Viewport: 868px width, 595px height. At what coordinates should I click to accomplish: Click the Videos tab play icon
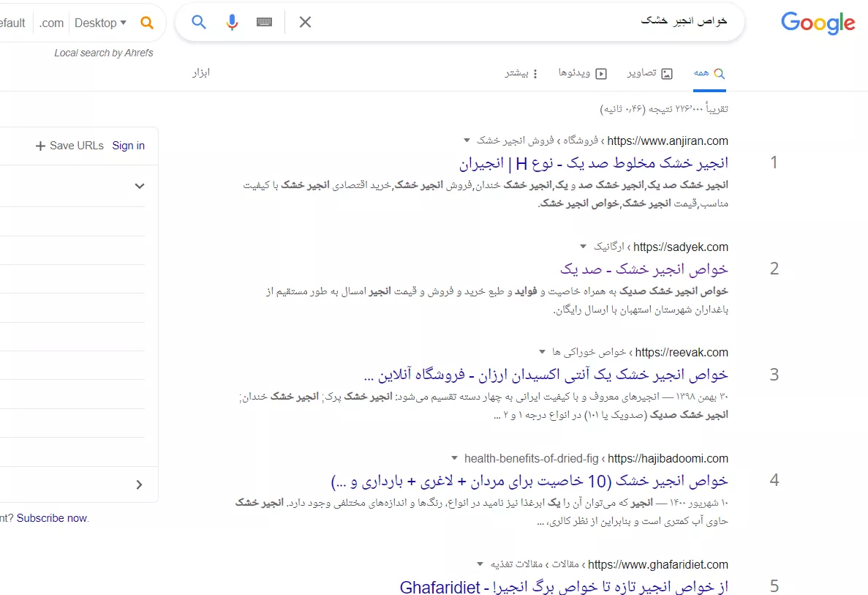601,74
